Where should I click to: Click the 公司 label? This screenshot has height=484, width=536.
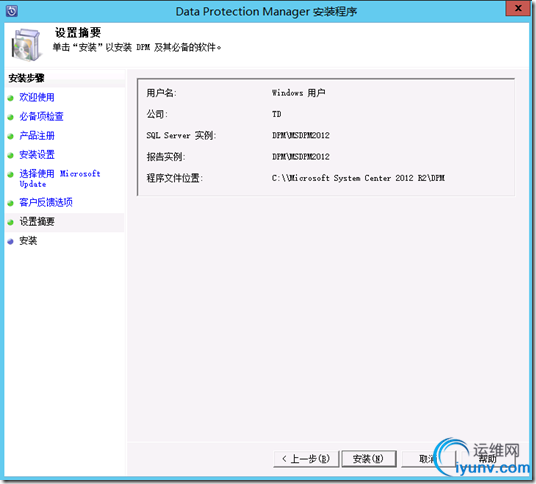(157, 114)
